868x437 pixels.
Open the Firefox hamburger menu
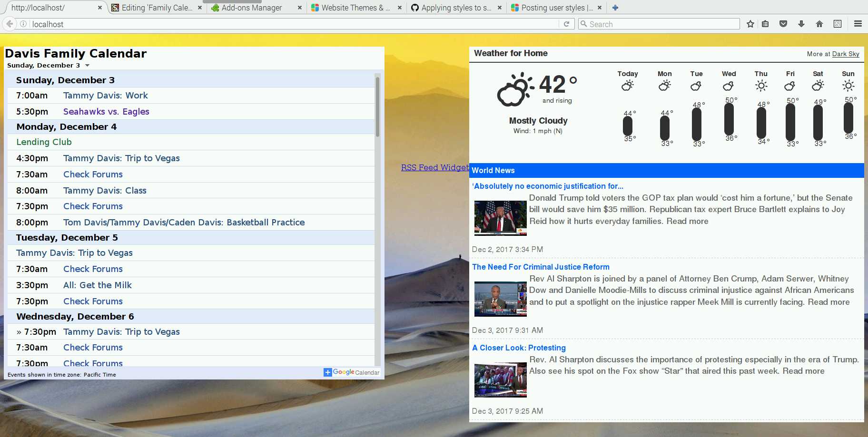858,24
